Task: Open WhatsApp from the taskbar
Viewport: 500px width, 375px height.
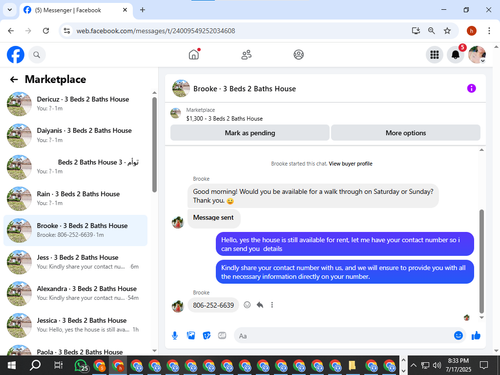Action: [81, 366]
